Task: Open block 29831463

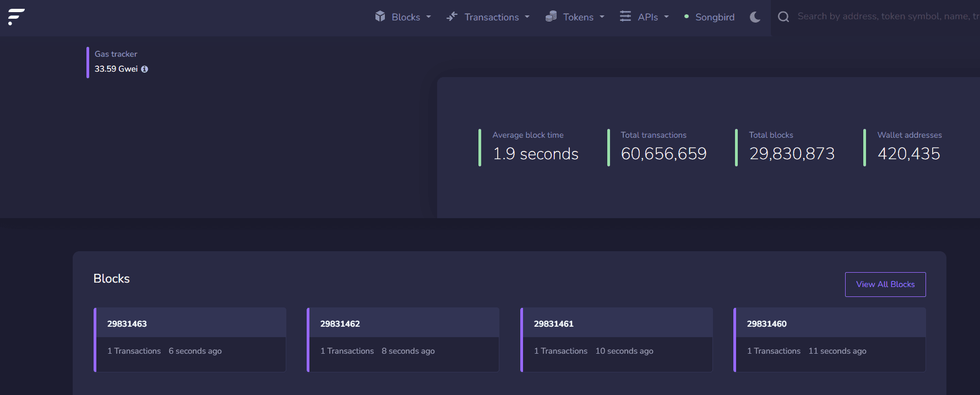Action: pyautogui.click(x=127, y=324)
